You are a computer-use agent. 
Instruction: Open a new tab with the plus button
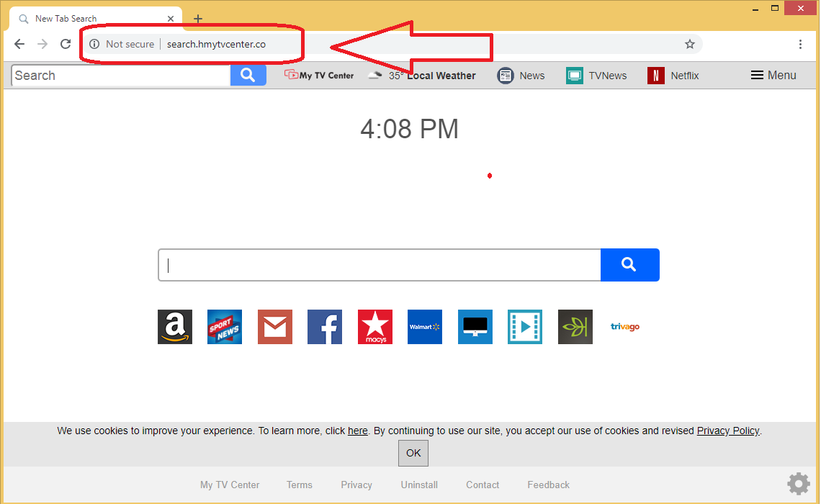point(198,19)
